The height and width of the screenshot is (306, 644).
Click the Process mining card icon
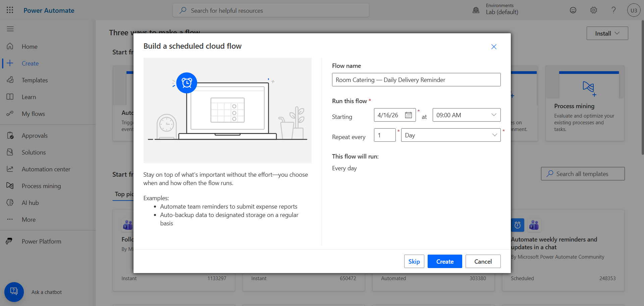589,88
